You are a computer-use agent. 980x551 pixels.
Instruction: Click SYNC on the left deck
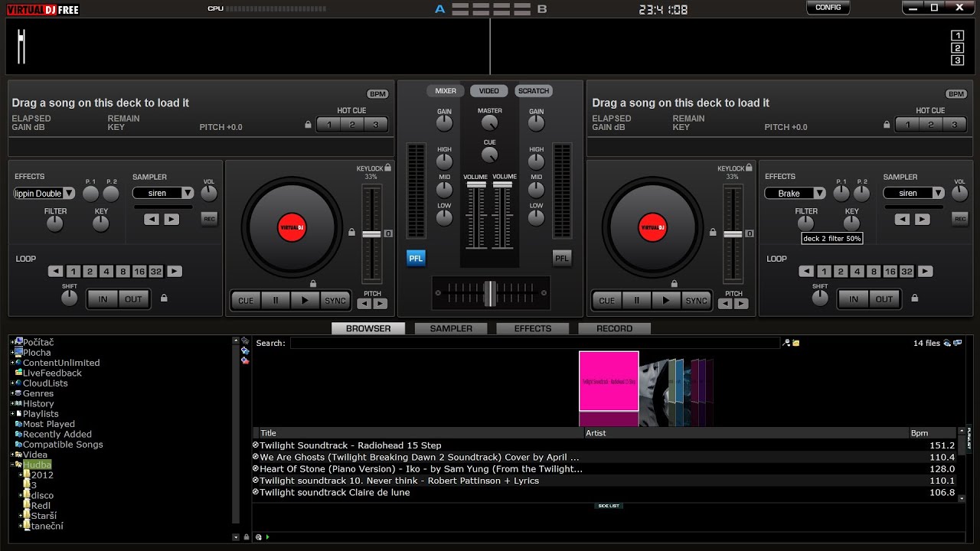point(335,301)
